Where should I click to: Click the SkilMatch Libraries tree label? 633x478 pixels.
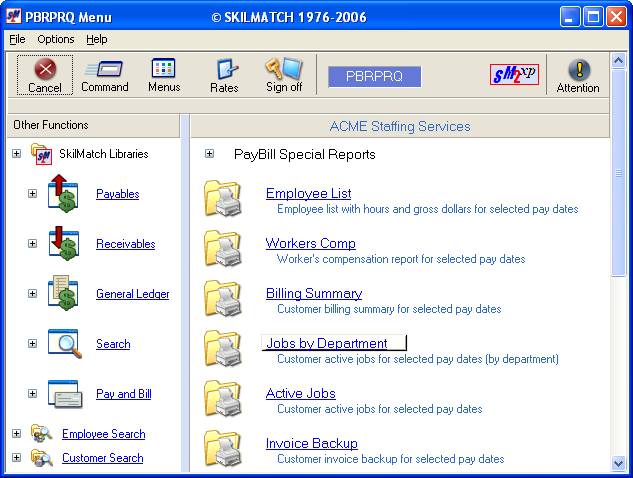click(104, 154)
